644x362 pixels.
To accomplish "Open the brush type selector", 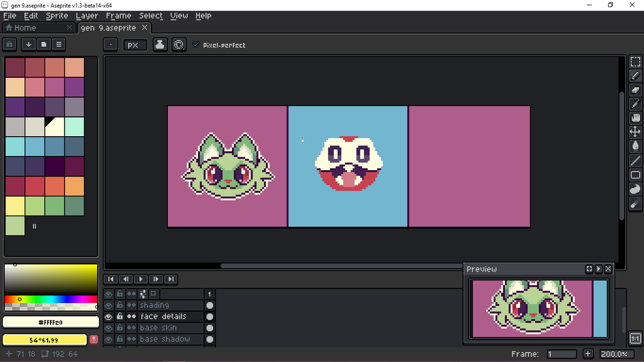I will pyautogui.click(x=110, y=45).
